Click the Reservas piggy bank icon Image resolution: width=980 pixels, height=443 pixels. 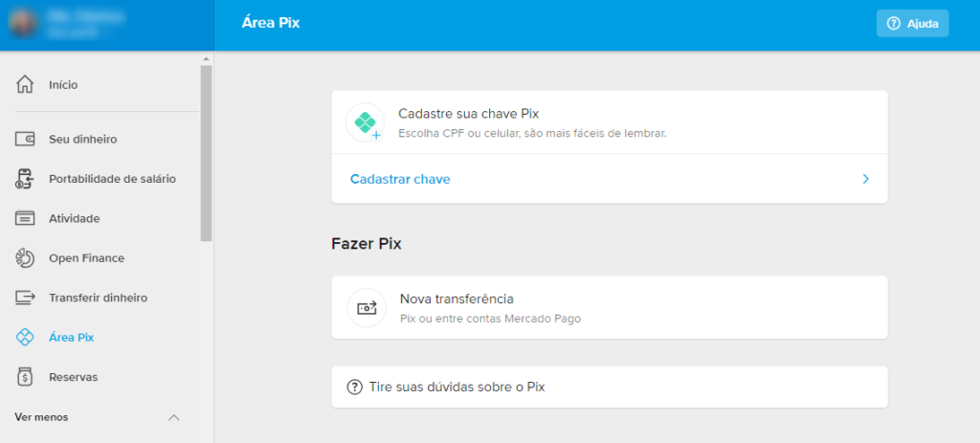26,377
